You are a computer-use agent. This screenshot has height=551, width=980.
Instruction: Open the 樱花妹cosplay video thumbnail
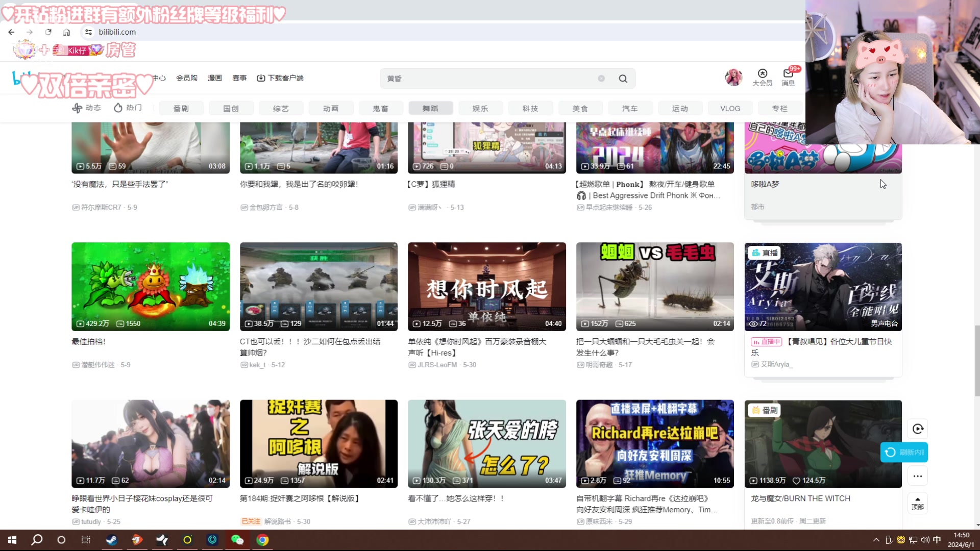(151, 444)
